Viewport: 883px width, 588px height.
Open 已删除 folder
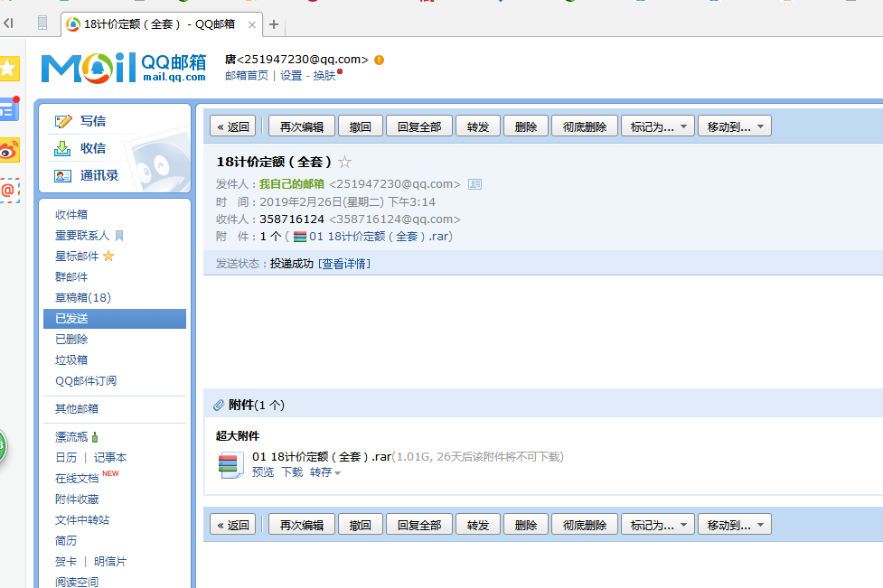point(71,340)
